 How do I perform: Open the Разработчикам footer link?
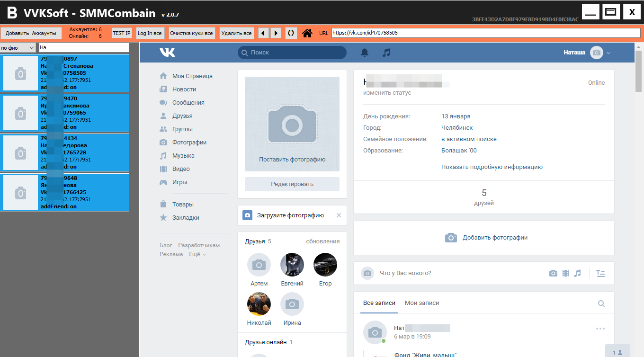pyautogui.click(x=199, y=245)
